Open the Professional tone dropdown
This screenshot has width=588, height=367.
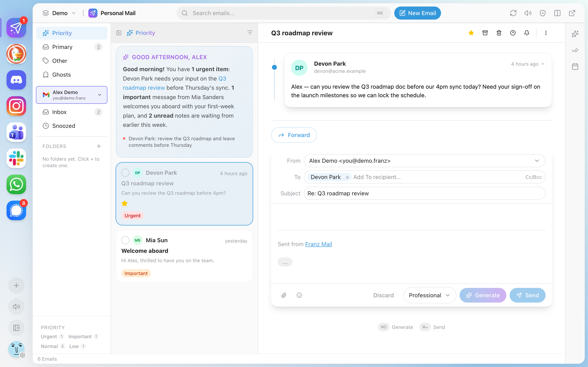[430, 295]
